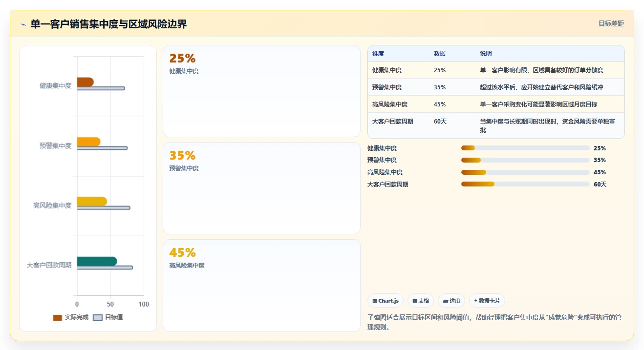Click the 大客户回款周期 progress bar
Viewport: 644px width, 350px height.
525,184
